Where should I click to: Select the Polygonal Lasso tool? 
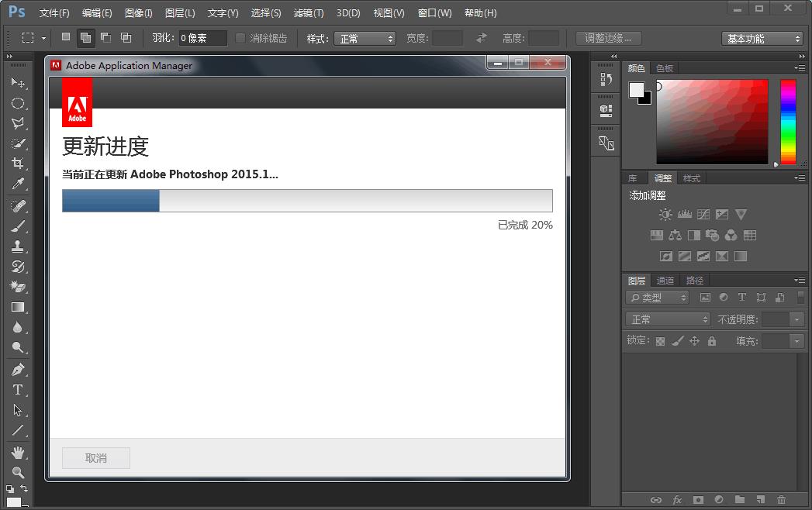18,123
